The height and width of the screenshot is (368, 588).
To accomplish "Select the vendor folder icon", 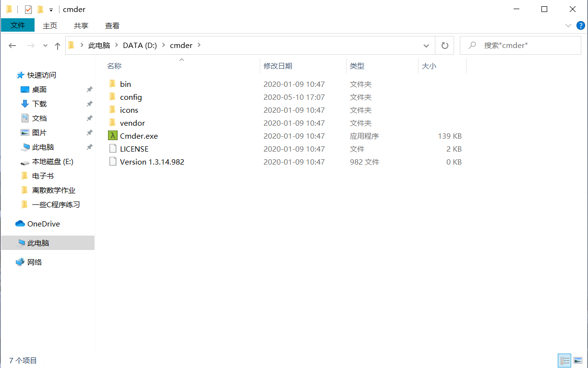I will 113,123.
